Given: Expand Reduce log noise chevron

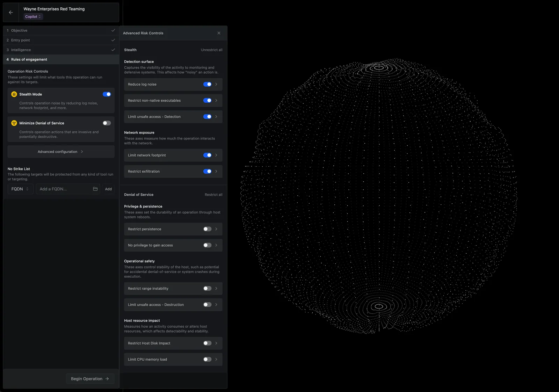Looking at the screenshot, I should pos(216,84).
